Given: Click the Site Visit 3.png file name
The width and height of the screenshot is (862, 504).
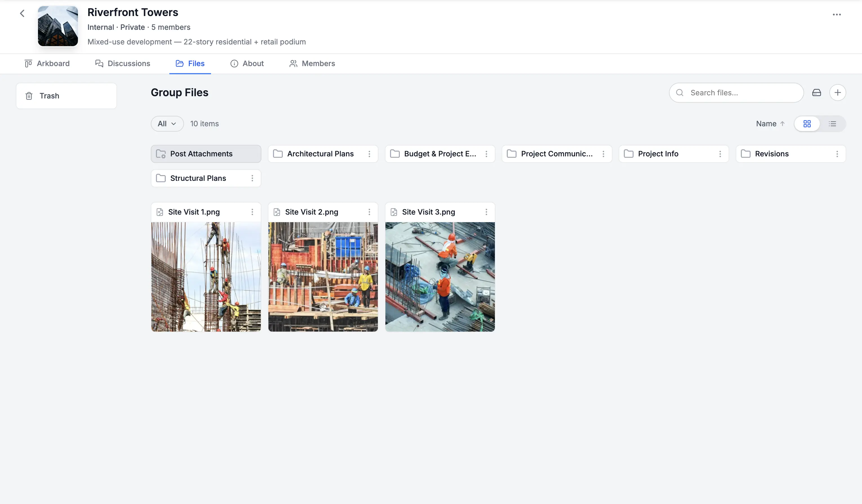Looking at the screenshot, I should [x=428, y=212].
